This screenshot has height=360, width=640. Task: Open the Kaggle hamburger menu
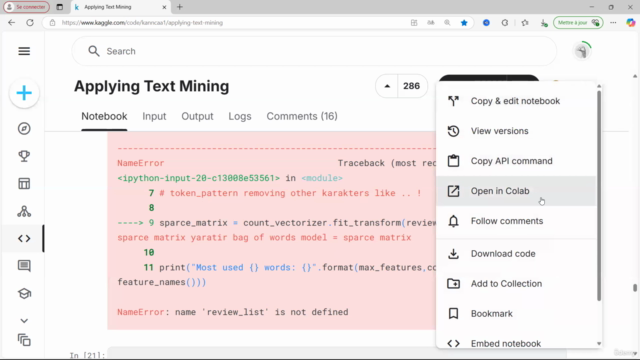click(24, 51)
